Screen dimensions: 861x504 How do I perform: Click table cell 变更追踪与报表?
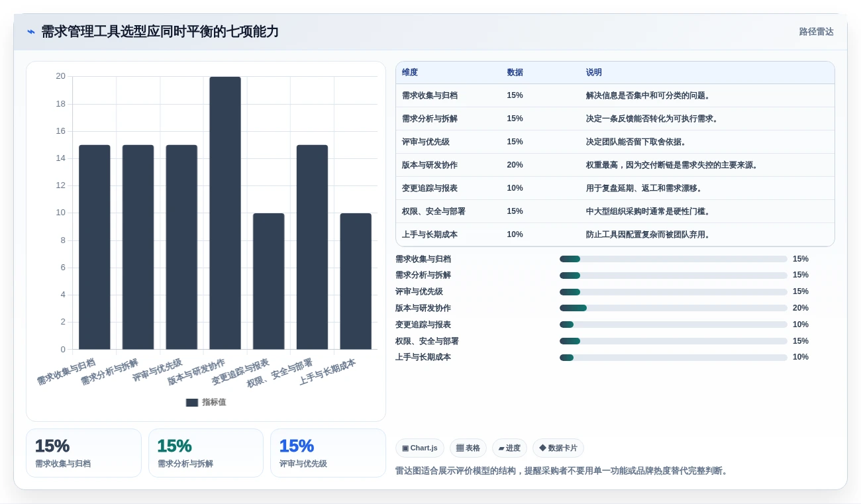point(430,188)
